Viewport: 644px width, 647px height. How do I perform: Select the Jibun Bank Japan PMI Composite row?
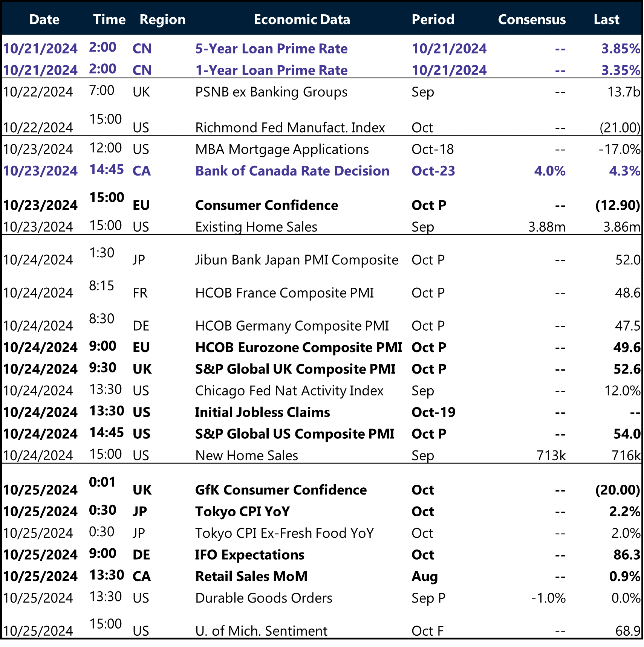click(x=297, y=259)
